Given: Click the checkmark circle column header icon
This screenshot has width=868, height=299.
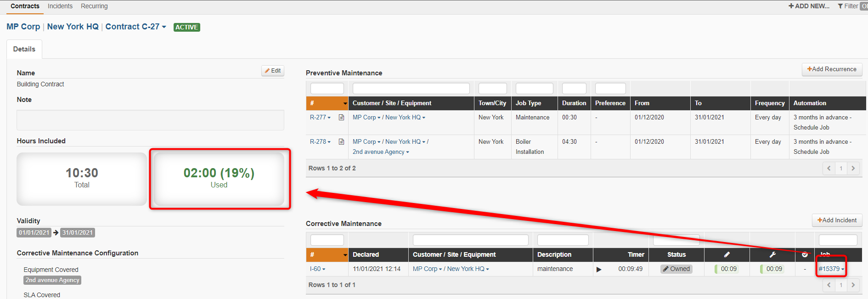Looking at the screenshot, I should click(805, 254).
